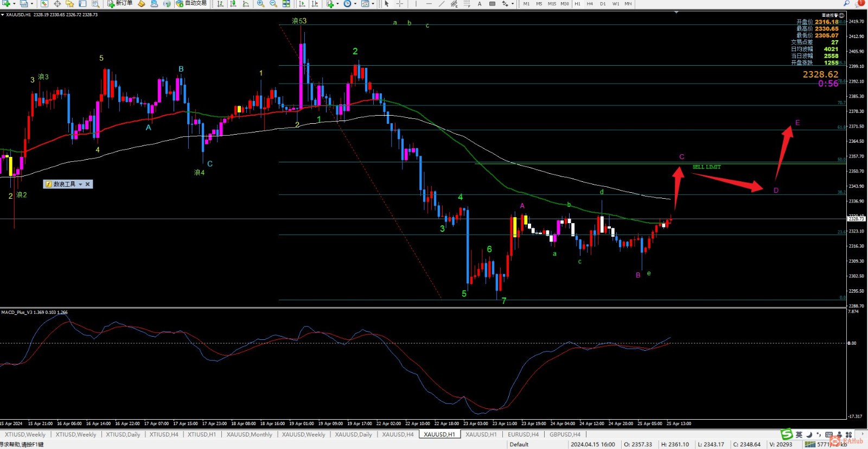This screenshot has height=449, width=868.
Task: Select the Crosshair tool
Action: pos(400,4)
